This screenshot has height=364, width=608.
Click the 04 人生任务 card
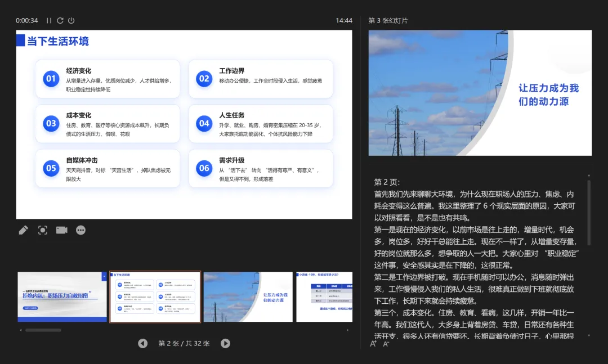[261, 124]
